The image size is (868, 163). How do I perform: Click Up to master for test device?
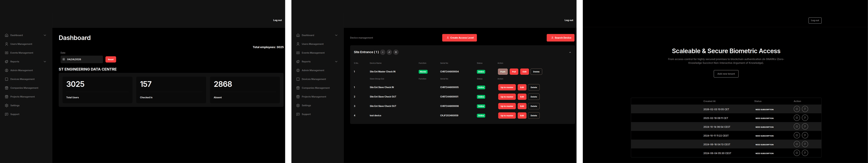(x=507, y=116)
